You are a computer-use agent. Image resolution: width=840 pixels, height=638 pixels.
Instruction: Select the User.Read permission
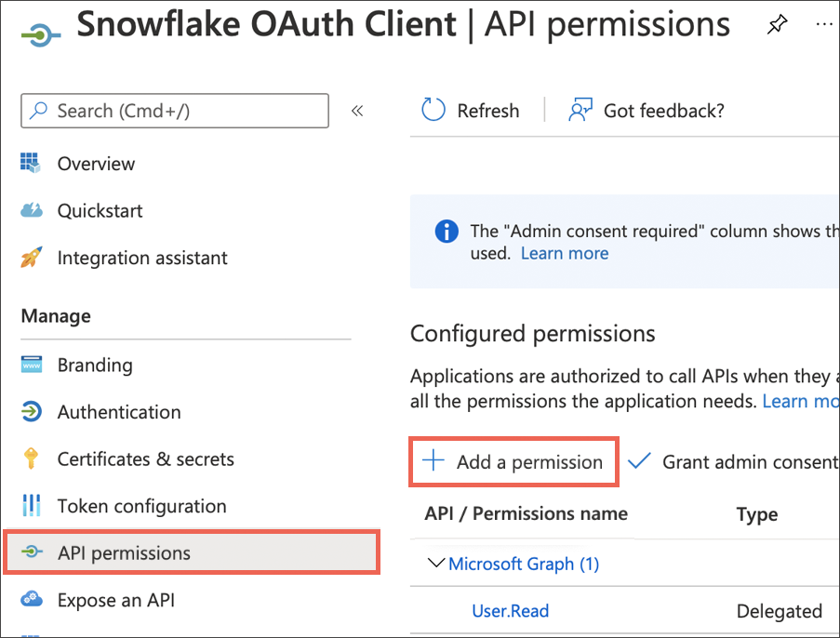click(x=510, y=611)
